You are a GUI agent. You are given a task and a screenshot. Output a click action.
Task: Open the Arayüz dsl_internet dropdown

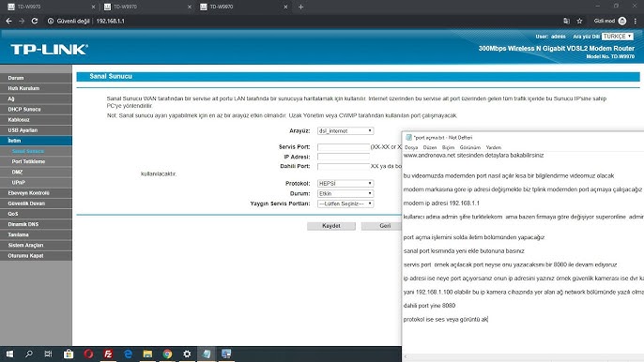click(x=345, y=131)
